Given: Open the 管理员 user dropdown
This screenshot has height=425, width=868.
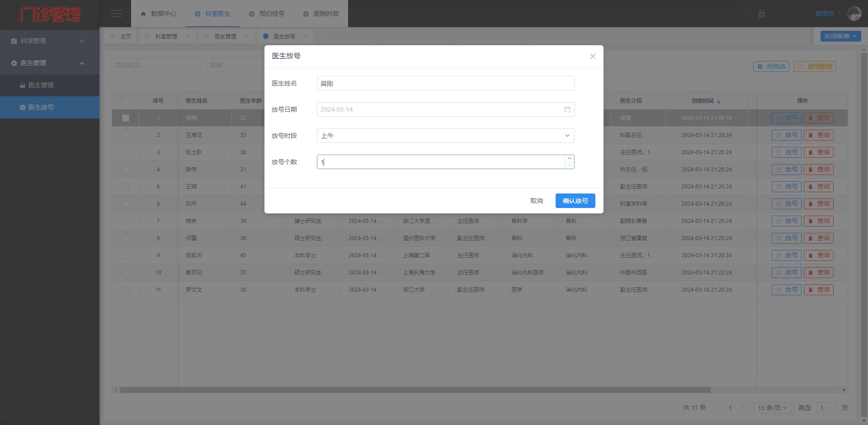Looking at the screenshot, I should click(828, 14).
